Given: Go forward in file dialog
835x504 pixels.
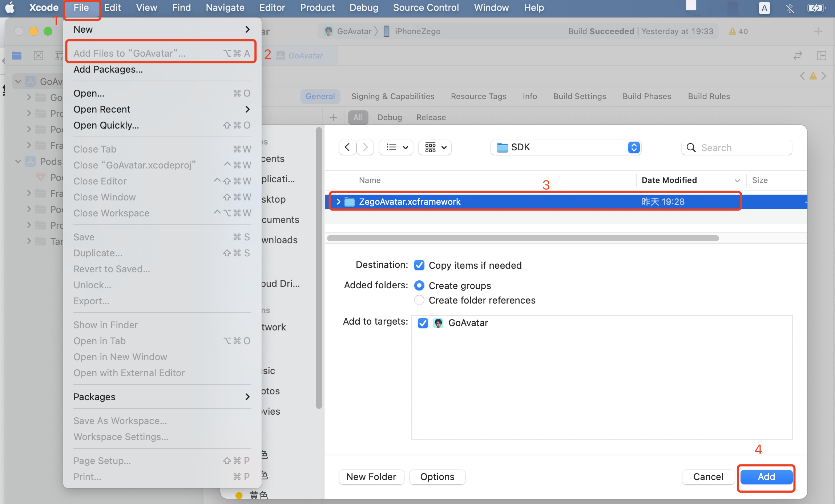Looking at the screenshot, I should [x=365, y=147].
